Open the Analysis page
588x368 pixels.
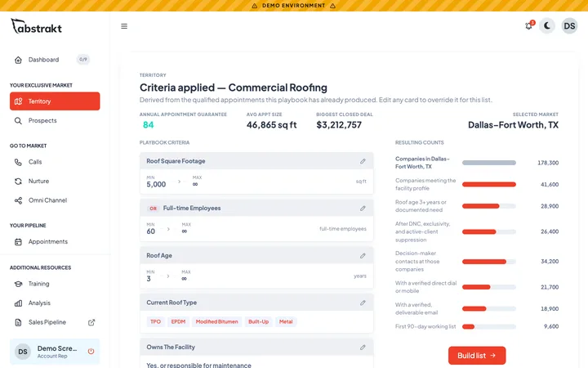pyautogui.click(x=55, y=303)
